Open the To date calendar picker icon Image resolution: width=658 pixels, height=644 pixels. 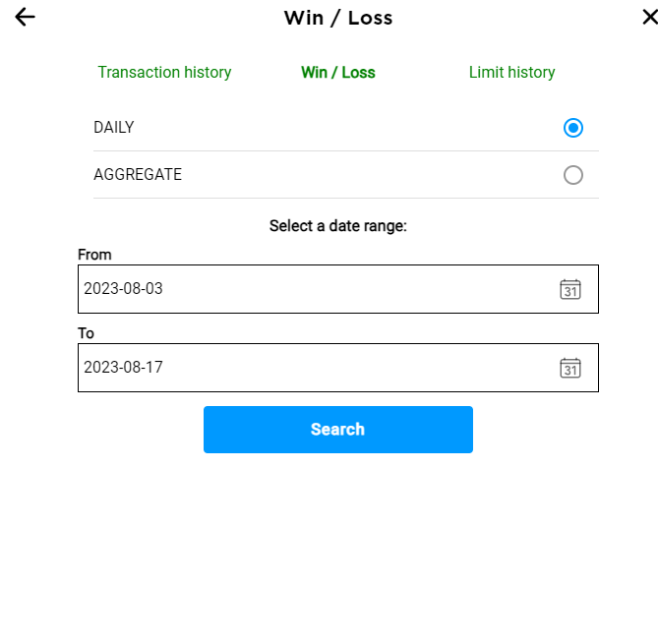(570, 368)
